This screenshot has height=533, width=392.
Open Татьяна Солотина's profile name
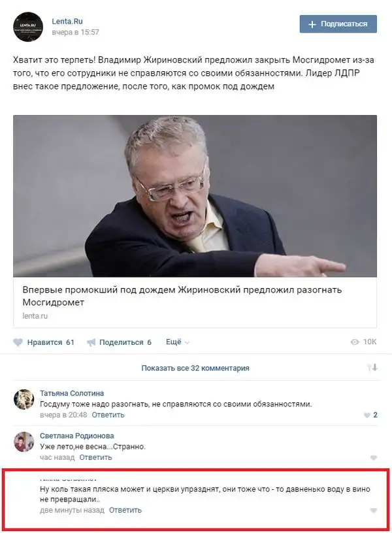click(x=72, y=393)
